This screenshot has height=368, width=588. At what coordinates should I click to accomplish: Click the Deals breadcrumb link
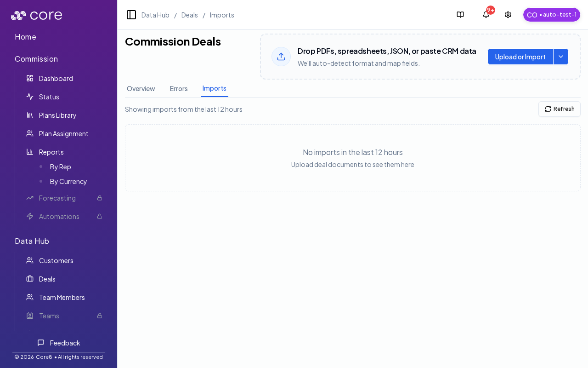point(189,15)
